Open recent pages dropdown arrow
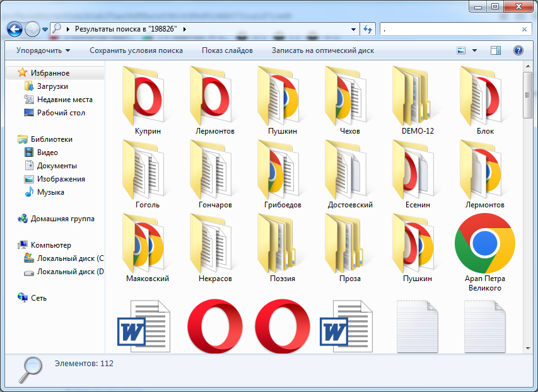Viewport: 538px width, 392px height. click(x=45, y=30)
